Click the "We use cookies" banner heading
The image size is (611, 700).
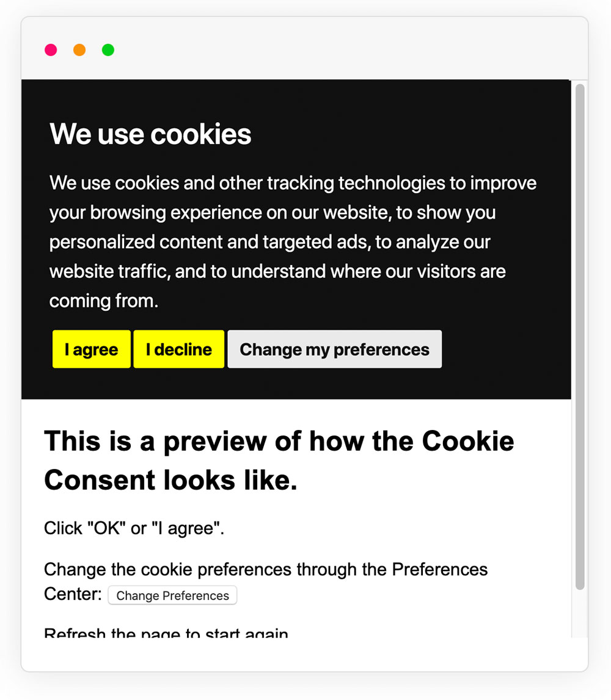[150, 134]
